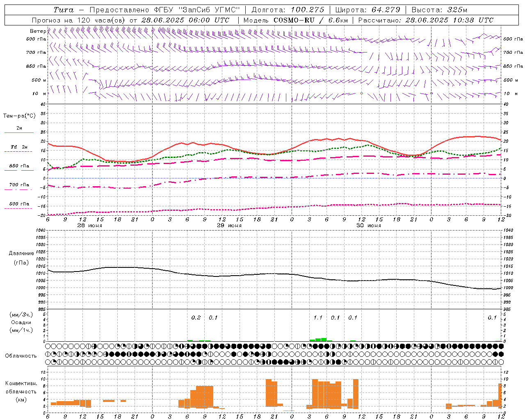Click the green precipitation bars on 30 июня
The image size is (525, 420).
[x=321, y=340]
